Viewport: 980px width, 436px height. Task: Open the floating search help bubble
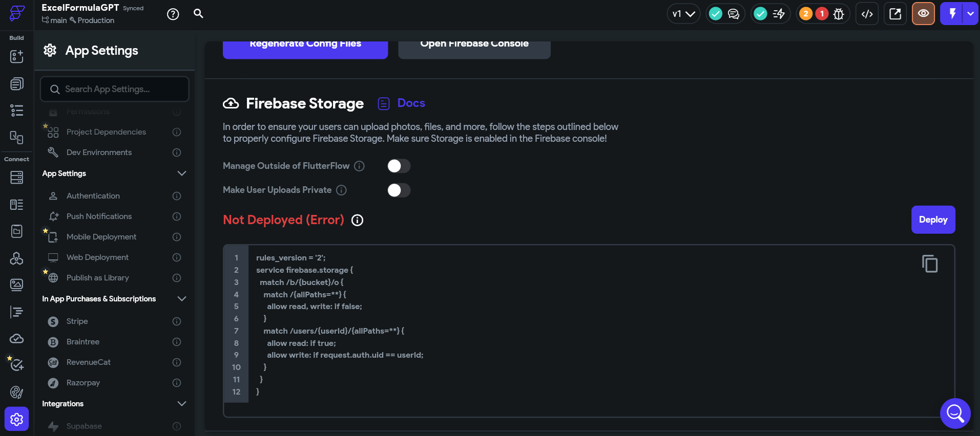coord(955,413)
